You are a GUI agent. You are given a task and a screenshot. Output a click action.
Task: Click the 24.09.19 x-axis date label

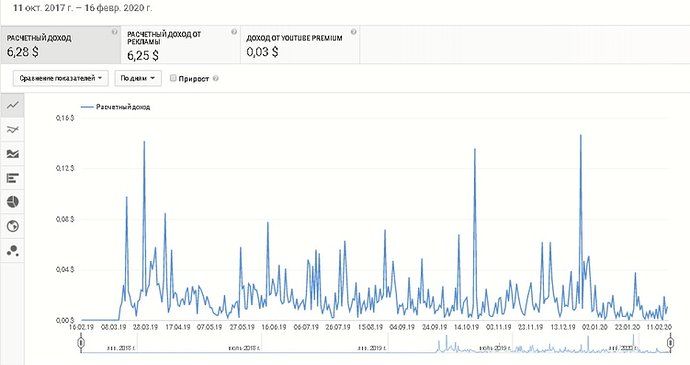click(x=434, y=327)
